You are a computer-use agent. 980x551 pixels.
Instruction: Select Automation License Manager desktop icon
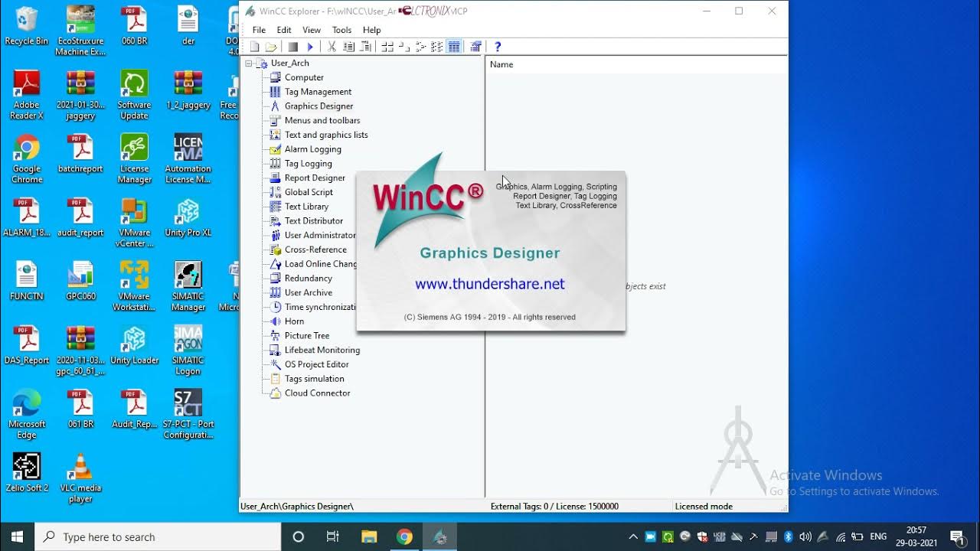pyautogui.click(x=188, y=158)
